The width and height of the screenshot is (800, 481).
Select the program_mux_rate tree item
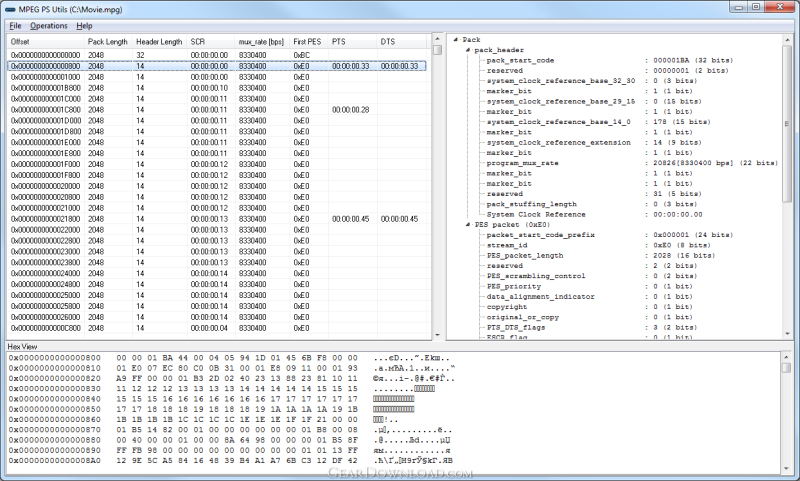(522, 163)
